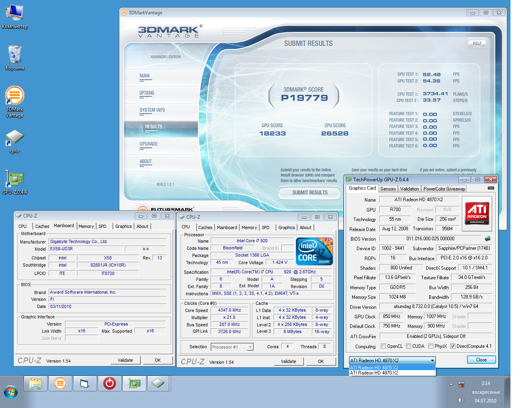Open the Sensors tab in GPU-Z
The image size is (532, 408).
(x=388, y=189)
